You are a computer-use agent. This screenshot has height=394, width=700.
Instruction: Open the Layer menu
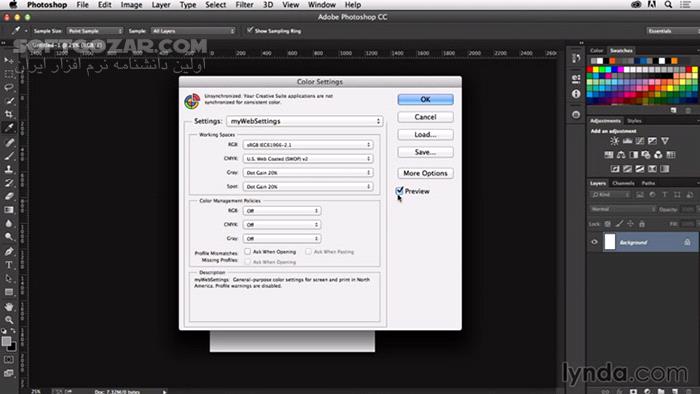click(x=161, y=5)
